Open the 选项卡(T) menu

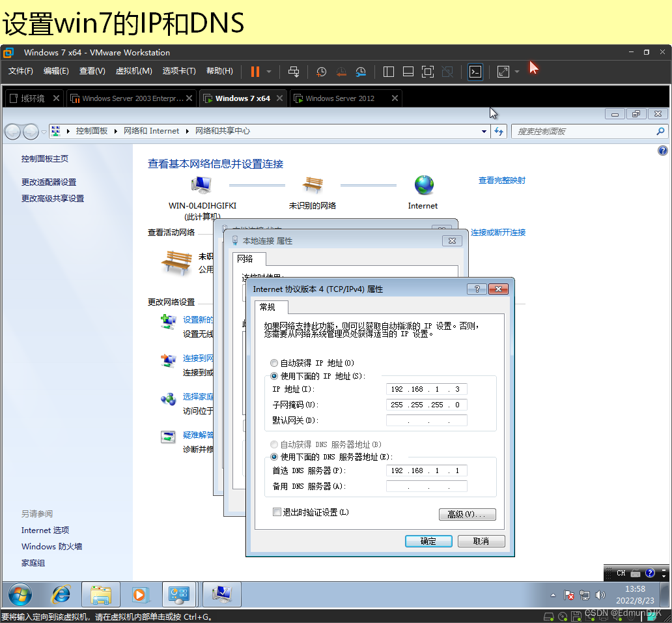coord(179,71)
